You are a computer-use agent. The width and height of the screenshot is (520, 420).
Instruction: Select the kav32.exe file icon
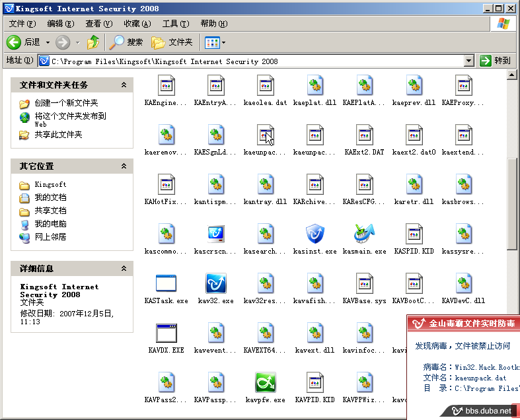216,283
